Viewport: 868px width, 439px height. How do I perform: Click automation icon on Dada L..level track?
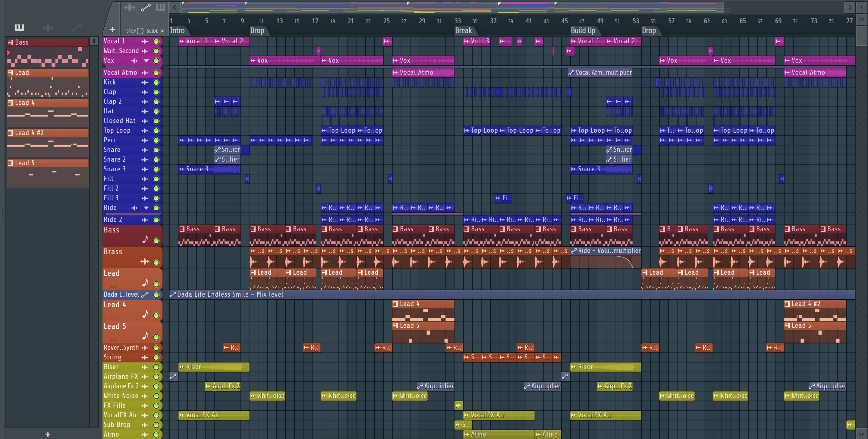[x=145, y=295]
